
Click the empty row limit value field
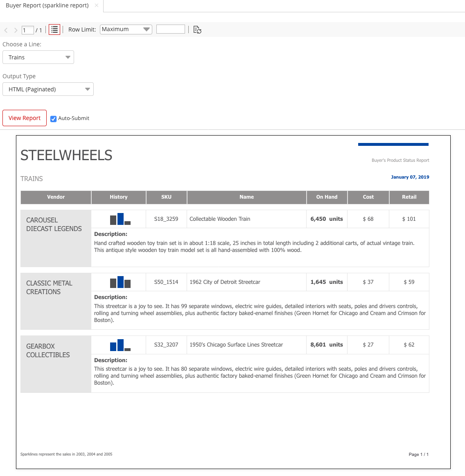point(170,29)
